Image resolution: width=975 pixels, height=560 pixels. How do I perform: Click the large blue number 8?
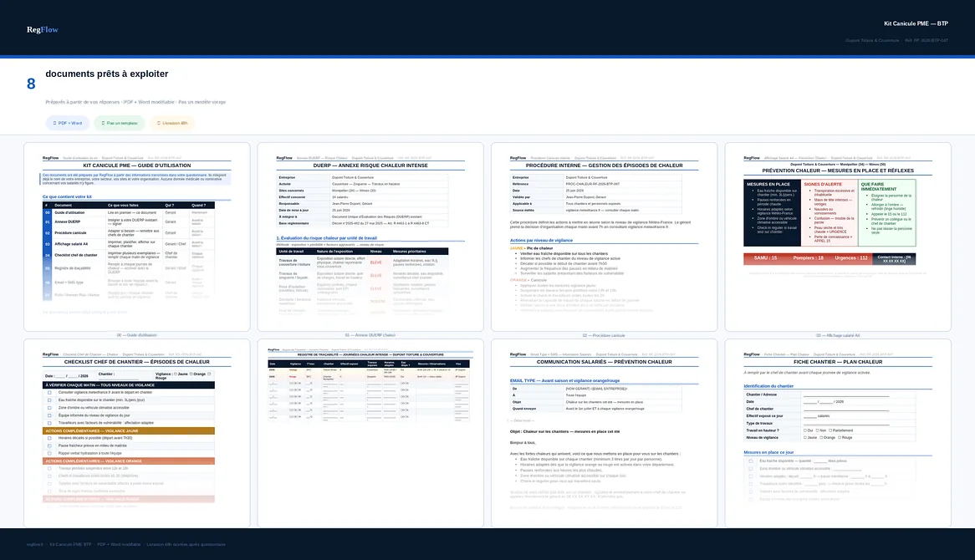(31, 84)
